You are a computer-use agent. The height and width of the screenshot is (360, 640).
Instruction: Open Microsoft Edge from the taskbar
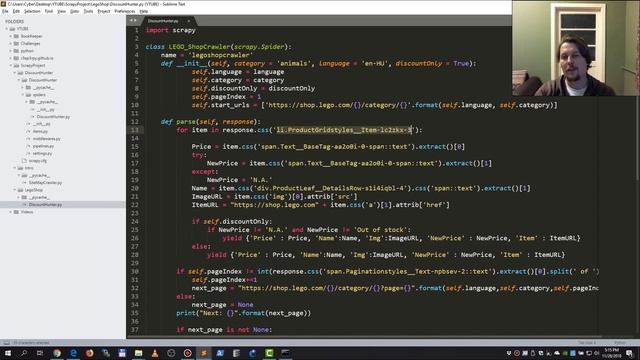73,353
